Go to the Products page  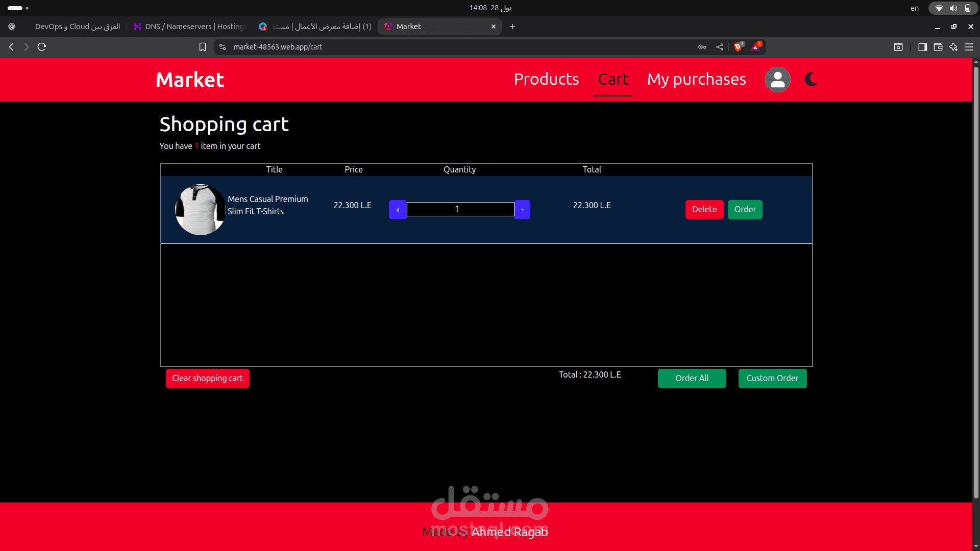click(x=546, y=80)
